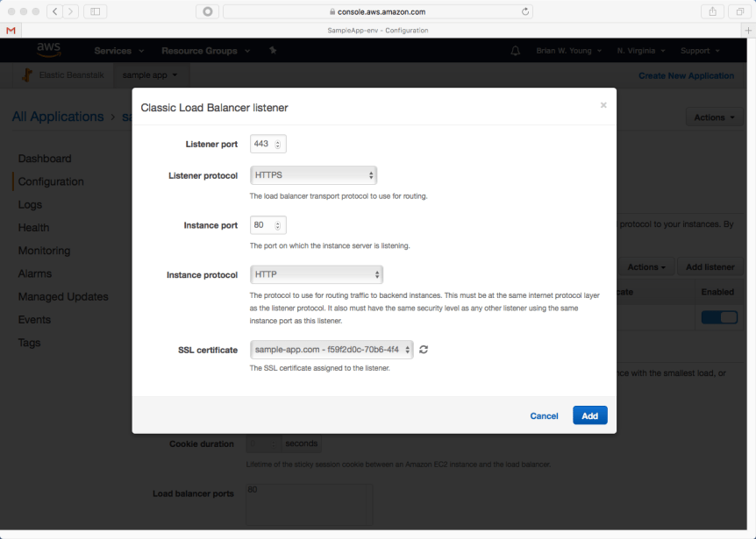The height and width of the screenshot is (539, 756).
Task: Click the refresh SSL certificate icon
Action: click(424, 350)
